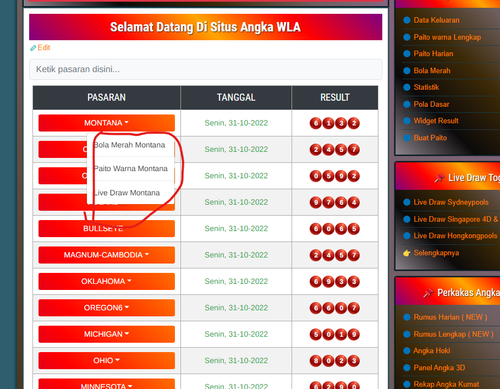Open Rumus Lengkap ( NEW ) link
Screen dimensions: 500x389
453,334
